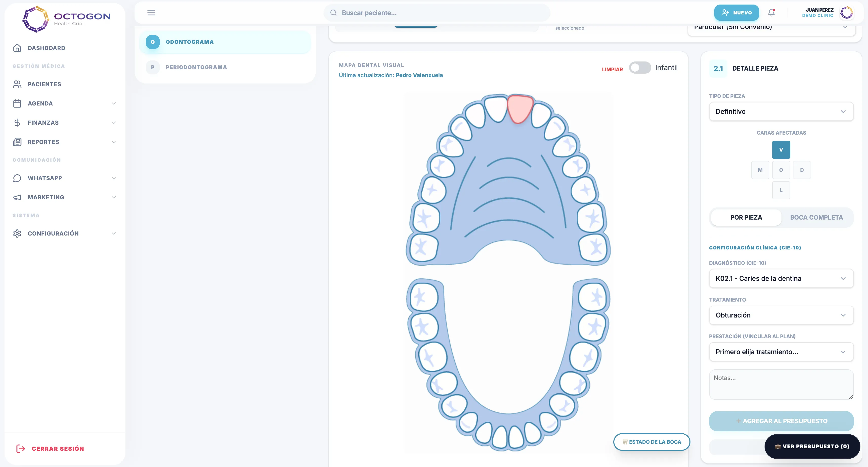
Task: Expand the Agenda sidebar chevron
Action: pos(114,103)
